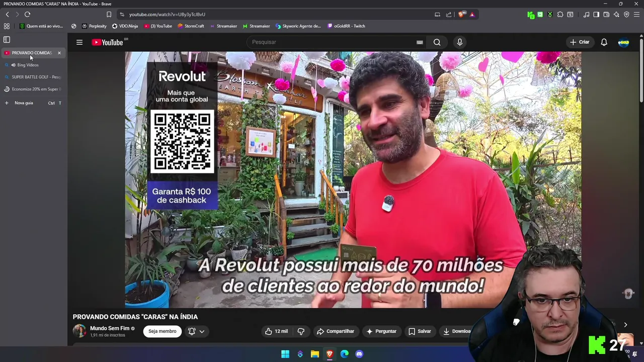The image size is (644, 362).
Task: Open the Brave music playlist note icon
Action: (586, 15)
